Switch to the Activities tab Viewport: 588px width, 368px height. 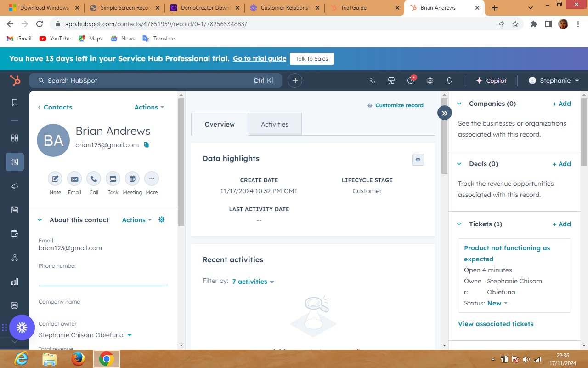[274, 124]
